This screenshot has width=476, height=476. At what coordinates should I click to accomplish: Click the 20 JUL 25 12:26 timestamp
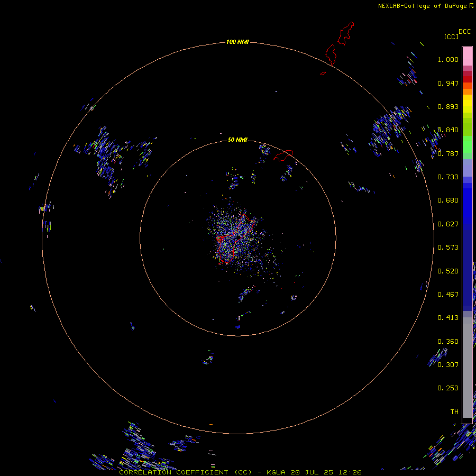click(x=326, y=472)
